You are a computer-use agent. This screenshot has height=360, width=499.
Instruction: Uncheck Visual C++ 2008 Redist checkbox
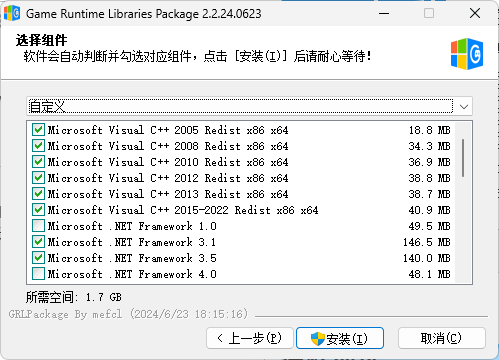tap(38, 146)
